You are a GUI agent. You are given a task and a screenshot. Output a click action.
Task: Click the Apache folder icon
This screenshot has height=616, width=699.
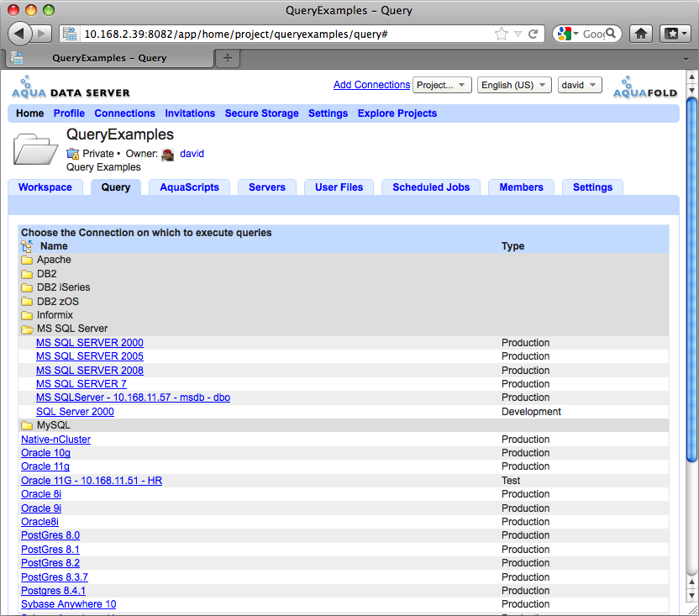[x=27, y=260]
